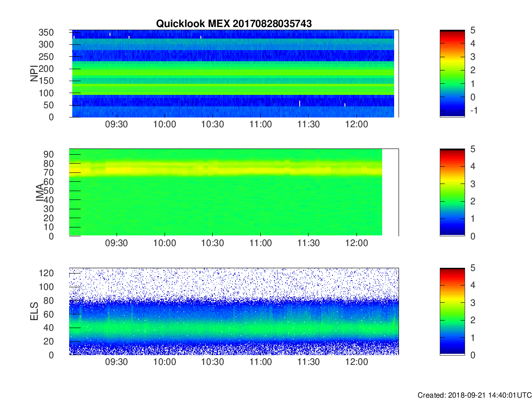This screenshot has height=399, width=532.
Task: Select the 09:30 time label under NPI plot
Action: (117, 125)
